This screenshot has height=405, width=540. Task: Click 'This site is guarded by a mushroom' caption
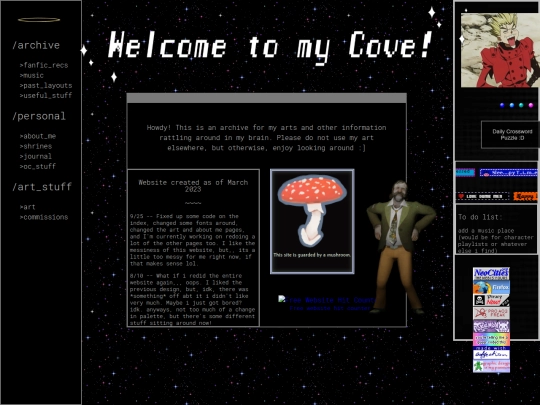(312, 255)
